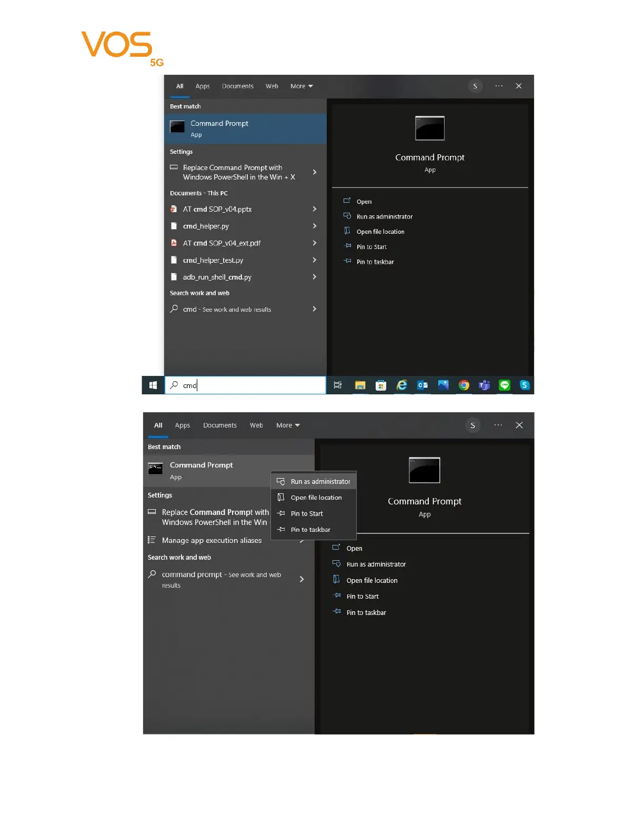Select Web tab in lower search panel
The width and height of the screenshot is (644, 834).
256,425
